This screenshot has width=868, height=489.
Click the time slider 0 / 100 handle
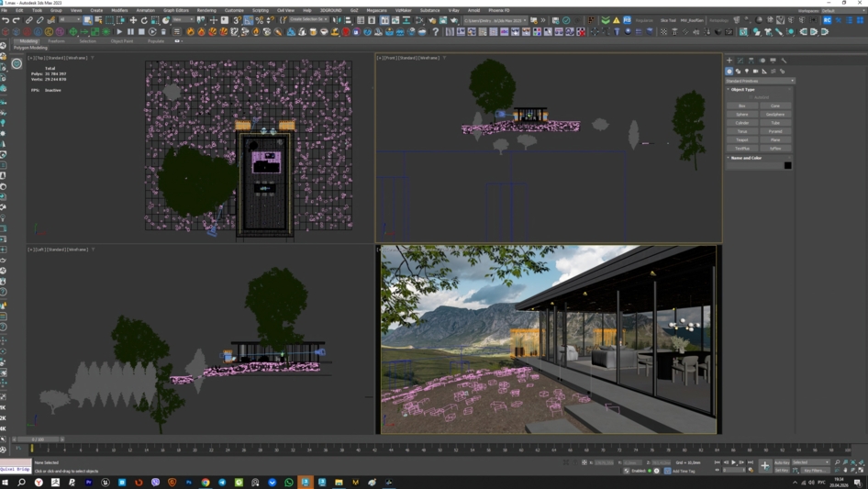39,439
